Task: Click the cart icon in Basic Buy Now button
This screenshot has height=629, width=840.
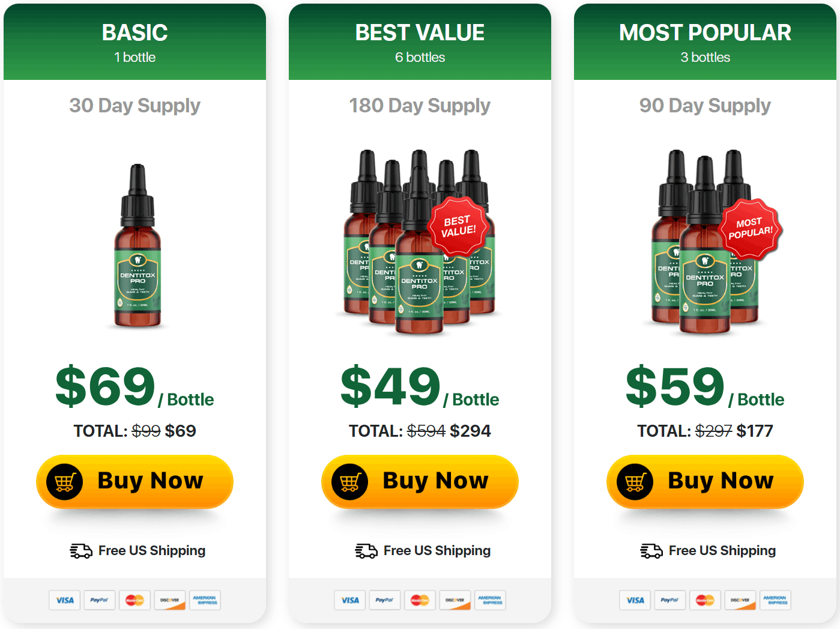Action: pyautogui.click(x=65, y=482)
